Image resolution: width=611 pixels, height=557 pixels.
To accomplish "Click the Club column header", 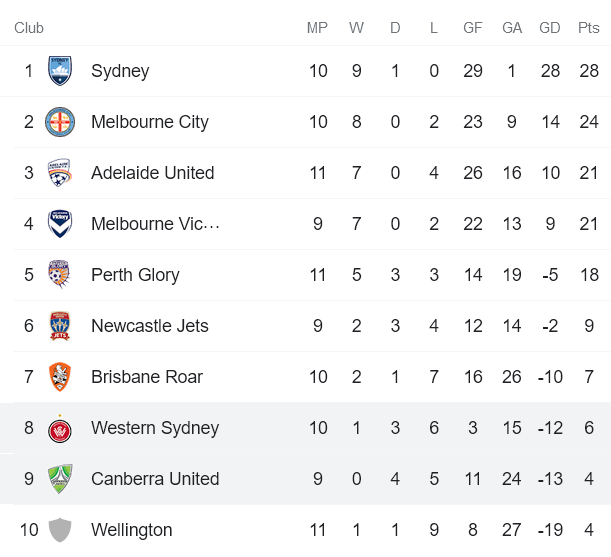I will click(x=29, y=28).
